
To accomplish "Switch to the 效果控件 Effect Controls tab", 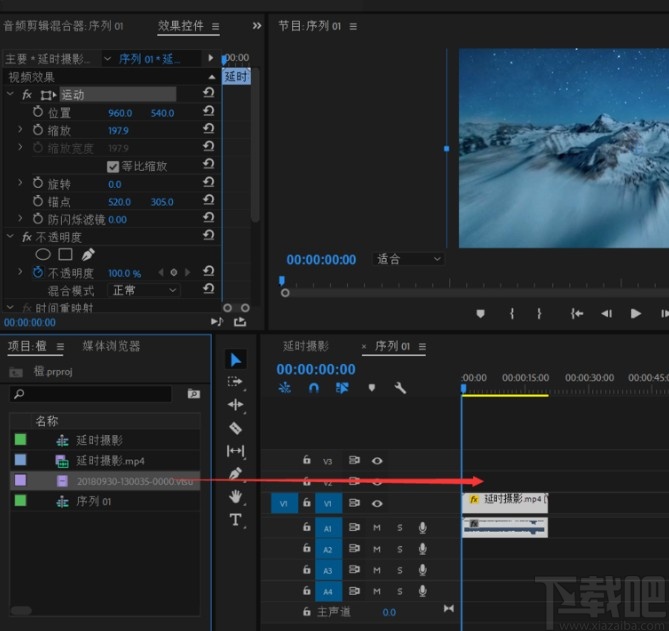I will coord(180,26).
